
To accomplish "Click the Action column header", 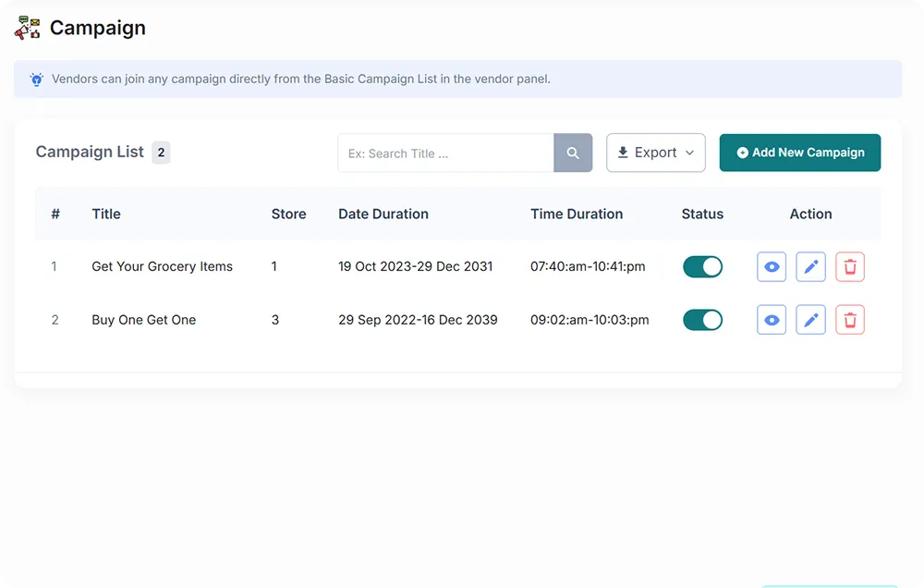I will 811,214.
